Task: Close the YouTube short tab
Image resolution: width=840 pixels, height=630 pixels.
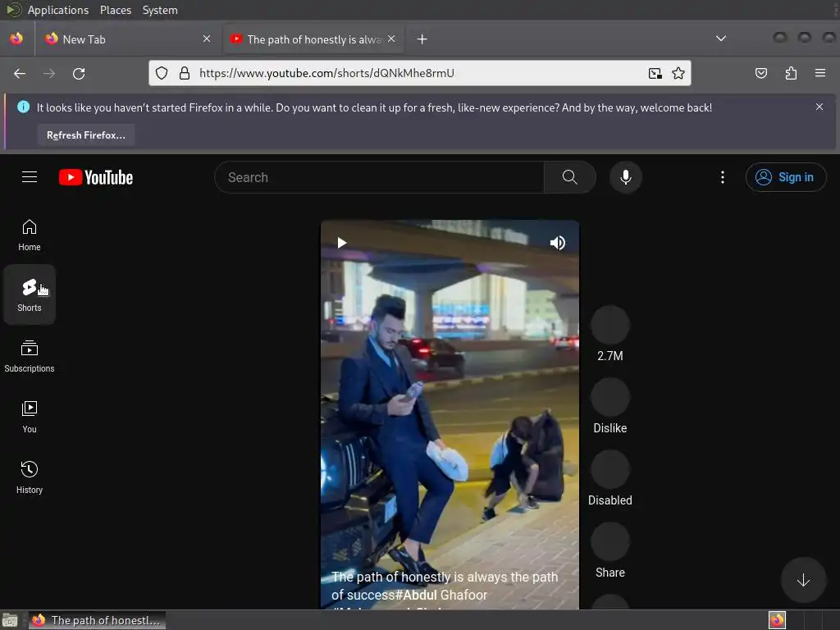Action: 391,39
